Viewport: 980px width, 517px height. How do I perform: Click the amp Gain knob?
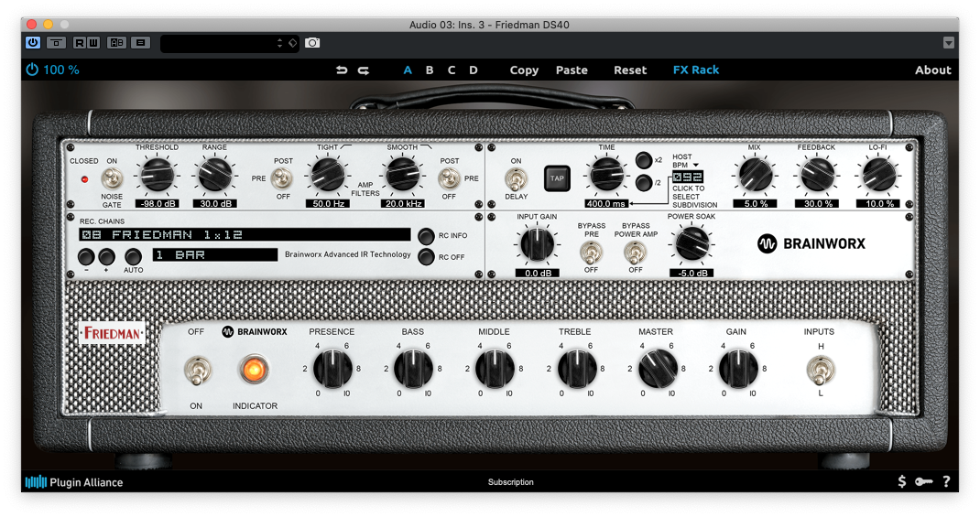click(739, 369)
